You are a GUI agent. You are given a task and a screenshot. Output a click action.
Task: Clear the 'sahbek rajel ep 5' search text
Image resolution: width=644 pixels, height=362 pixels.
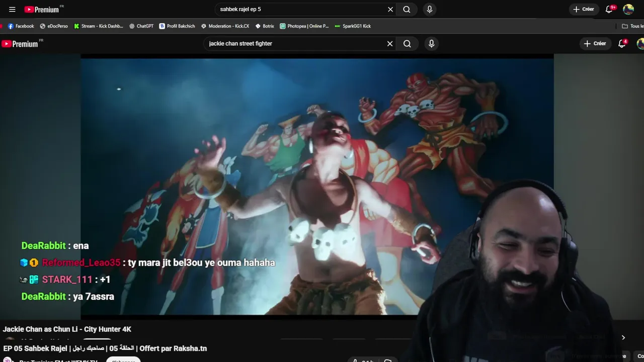[x=390, y=9]
